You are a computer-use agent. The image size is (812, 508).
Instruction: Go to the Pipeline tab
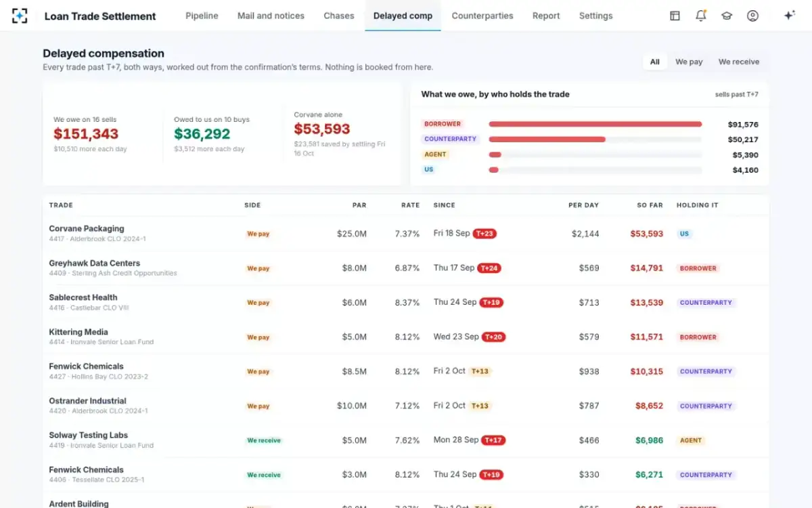(x=202, y=16)
